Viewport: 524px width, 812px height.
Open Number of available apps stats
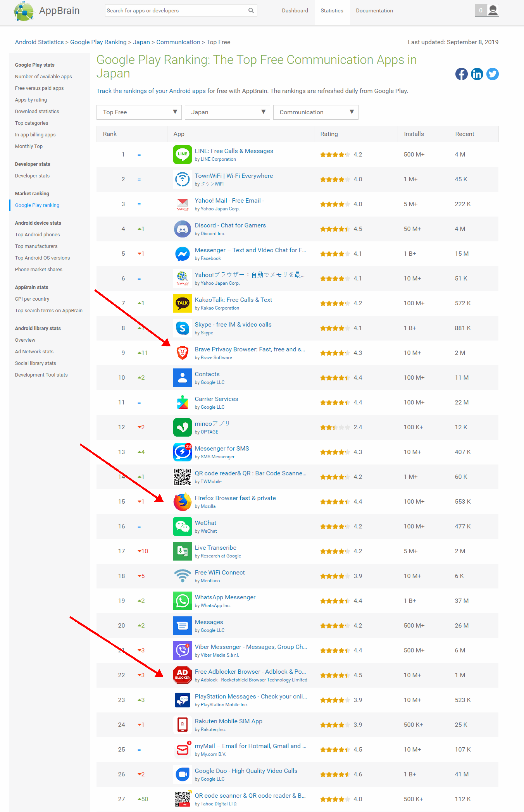(x=43, y=77)
